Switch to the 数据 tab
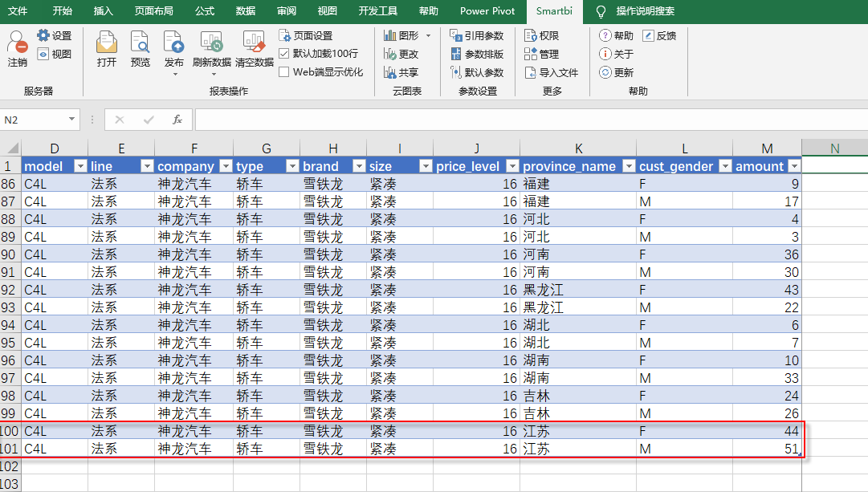Viewport: 868px width, 492px height. coord(245,11)
